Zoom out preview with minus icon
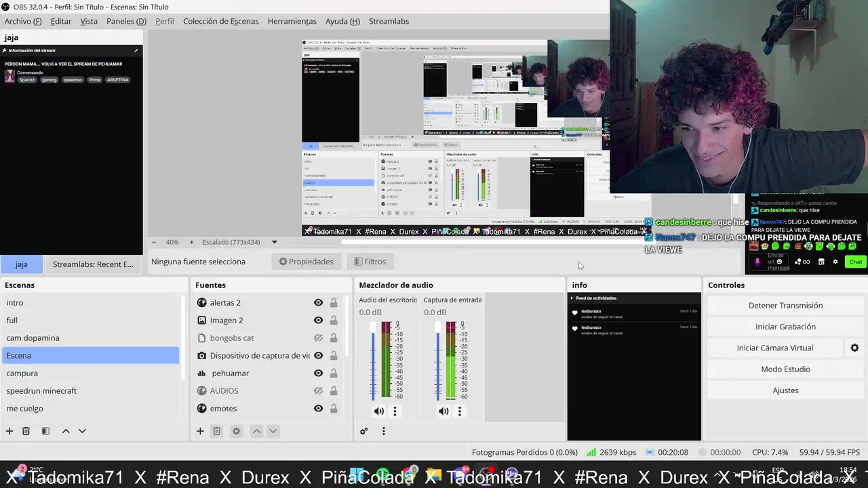The height and width of the screenshot is (488, 868). 154,242
